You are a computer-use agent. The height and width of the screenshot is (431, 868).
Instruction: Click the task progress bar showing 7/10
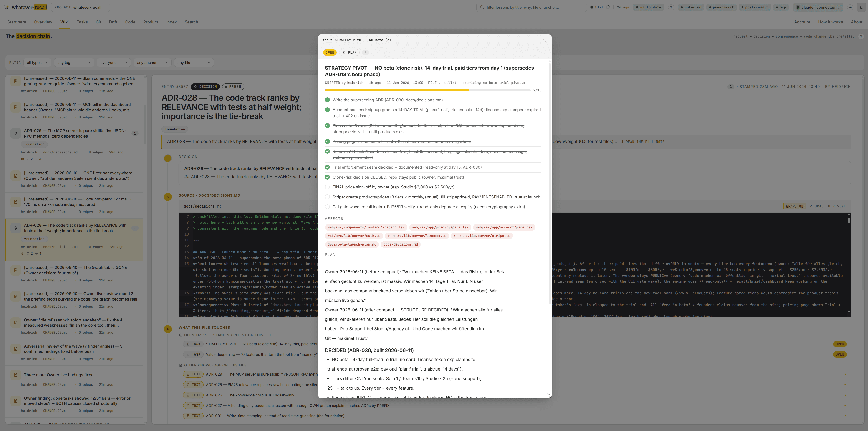point(428,90)
